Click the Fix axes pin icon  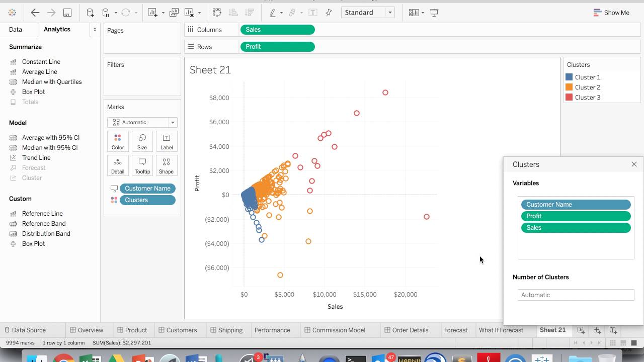(329, 13)
